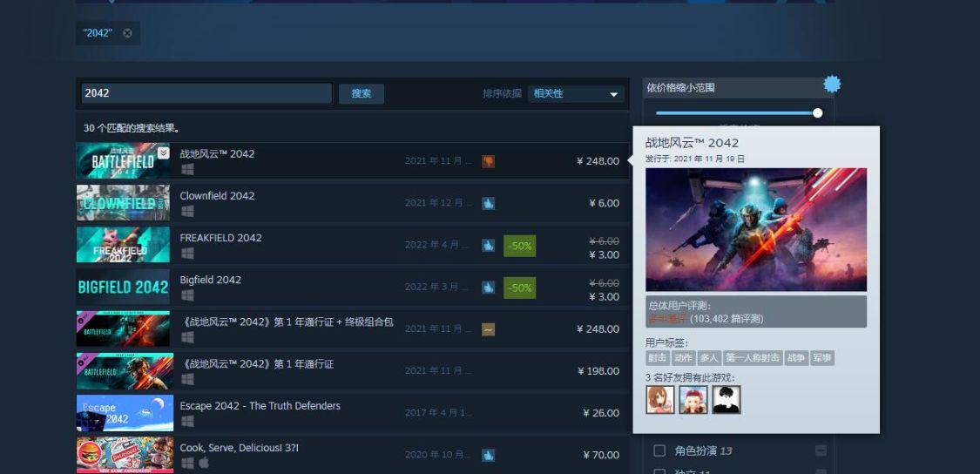
Task: Click the thumbs-up review icon for Clownfield 2042
Action: coord(488,203)
